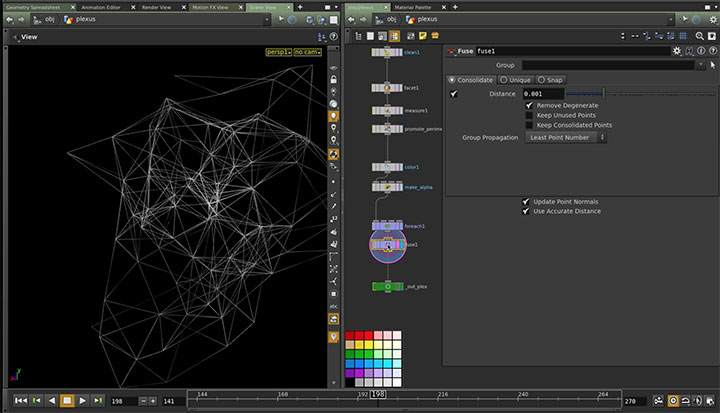Uncheck Use Accurate Distance
720x413 pixels.
(x=526, y=211)
